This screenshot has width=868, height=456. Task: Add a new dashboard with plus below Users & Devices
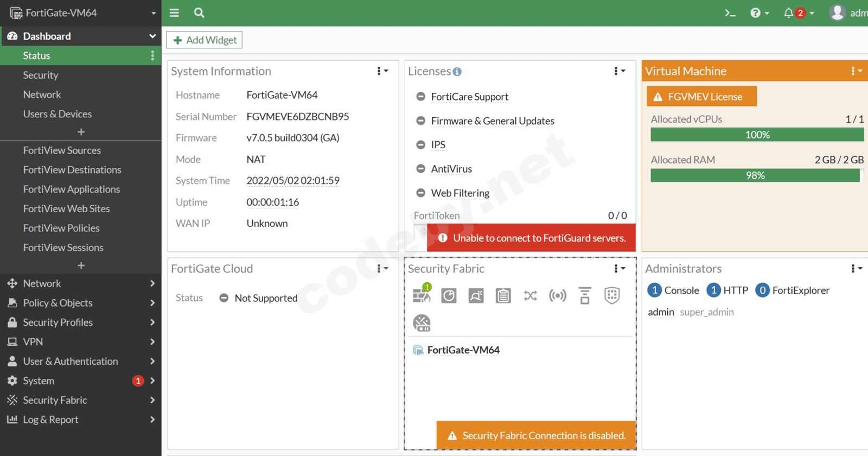(81, 132)
